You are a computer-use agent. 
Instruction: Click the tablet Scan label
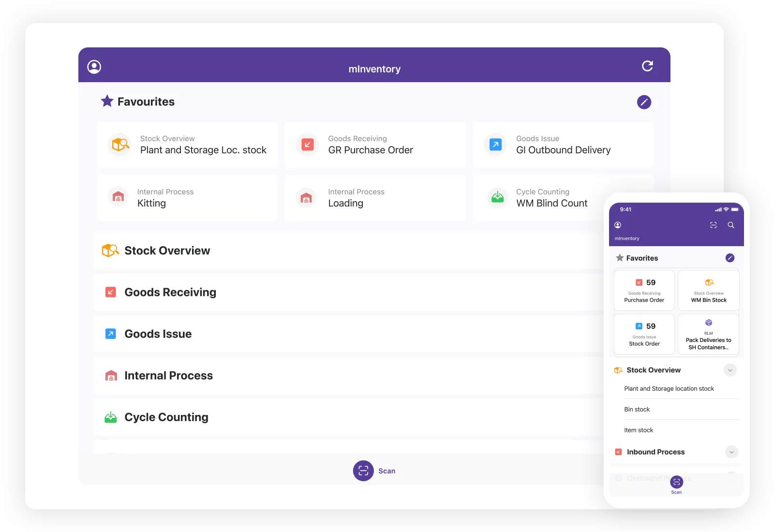(x=387, y=471)
